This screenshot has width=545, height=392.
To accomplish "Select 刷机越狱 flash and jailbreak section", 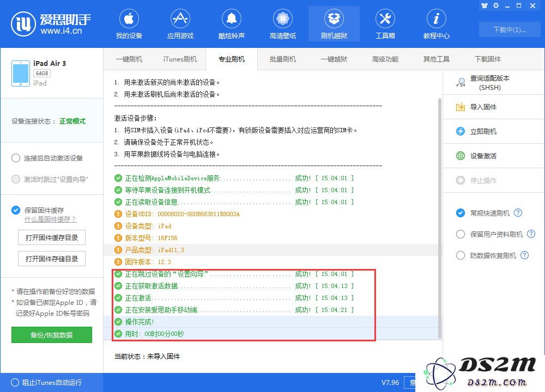I will click(334, 24).
